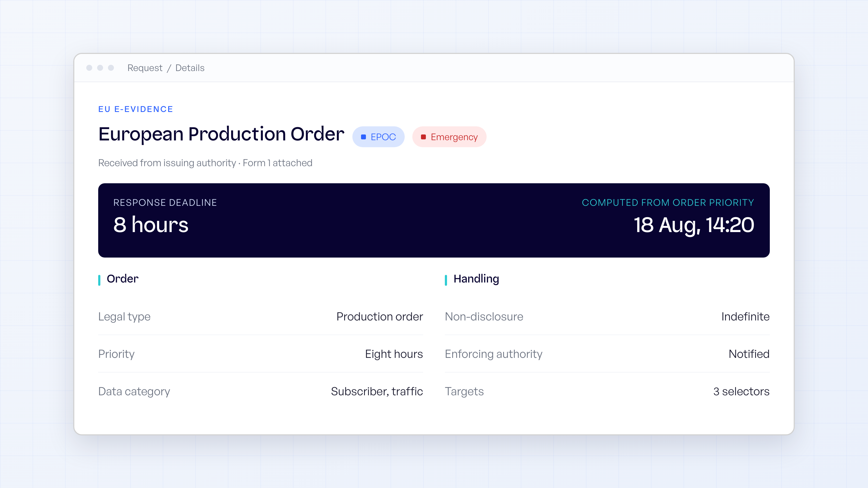The width and height of the screenshot is (868, 488).
Task: Click the Handling section heading
Action: click(x=476, y=279)
